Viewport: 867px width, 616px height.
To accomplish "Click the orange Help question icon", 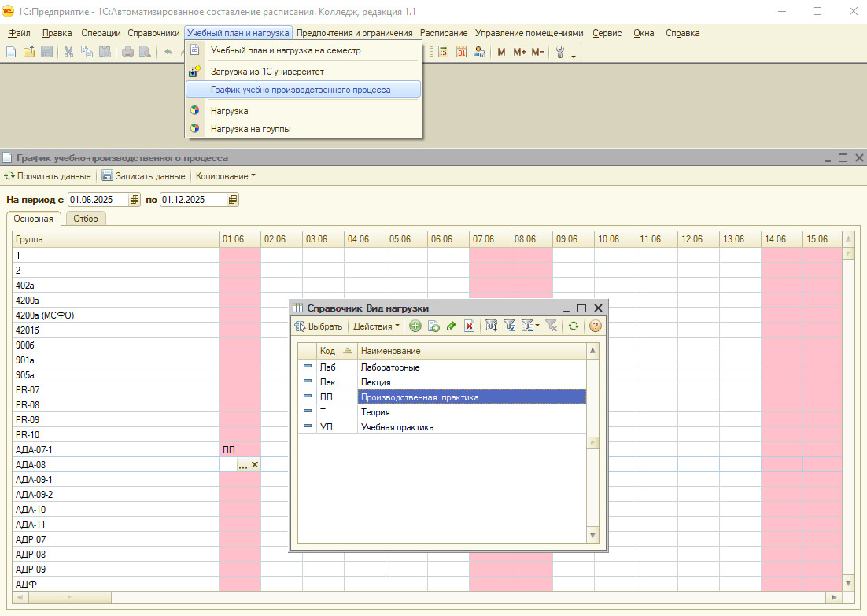I will pos(595,326).
